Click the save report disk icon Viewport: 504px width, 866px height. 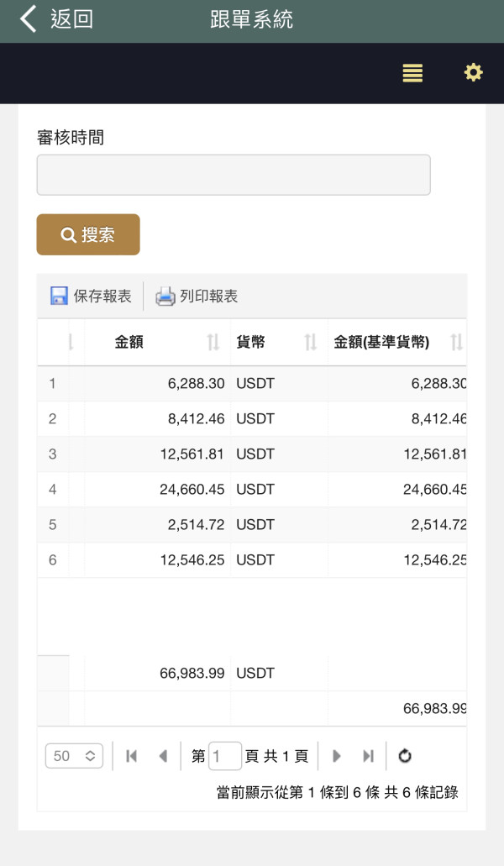(59, 296)
